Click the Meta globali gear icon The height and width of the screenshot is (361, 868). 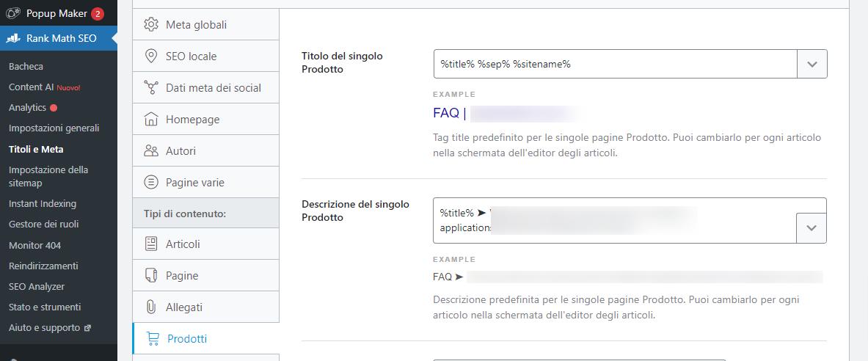pyautogui.click(x=152, y=25)
